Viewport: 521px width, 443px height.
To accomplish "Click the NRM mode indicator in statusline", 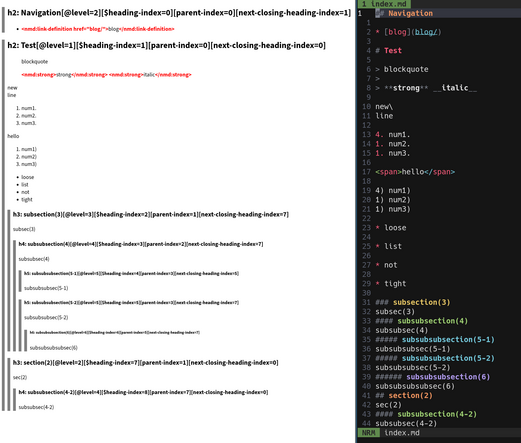I will [x=368, y=433].
